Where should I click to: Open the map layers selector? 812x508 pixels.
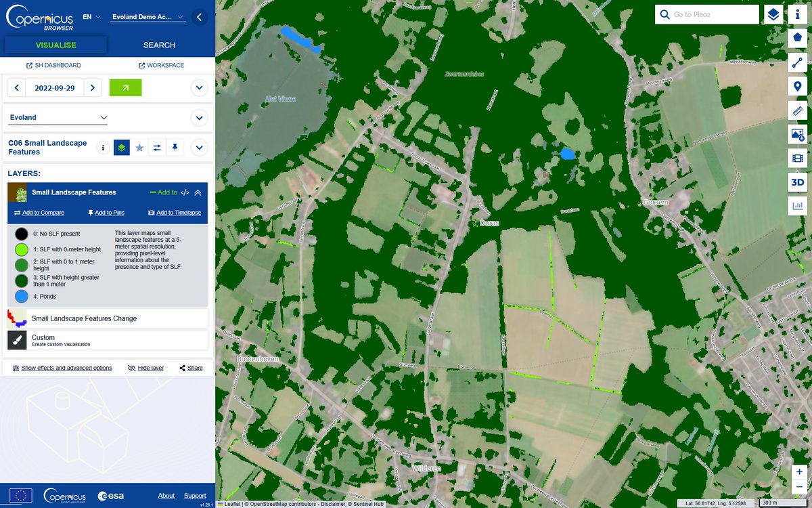click(773, 14)
